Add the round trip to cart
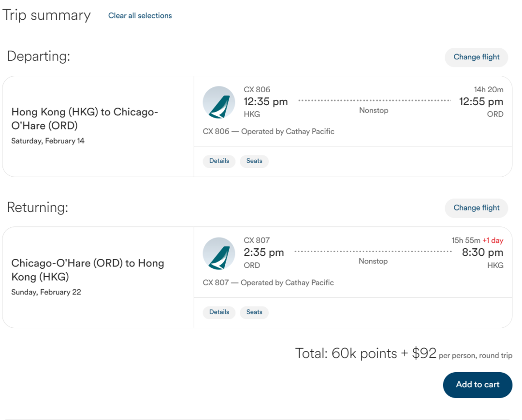 [x=477, y=385]
